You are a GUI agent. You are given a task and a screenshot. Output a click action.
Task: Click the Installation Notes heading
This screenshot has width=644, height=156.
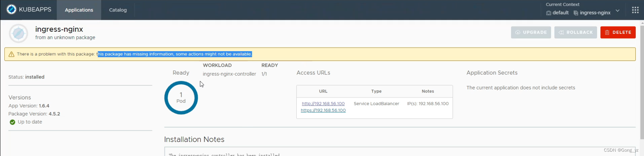coord(194,139)
